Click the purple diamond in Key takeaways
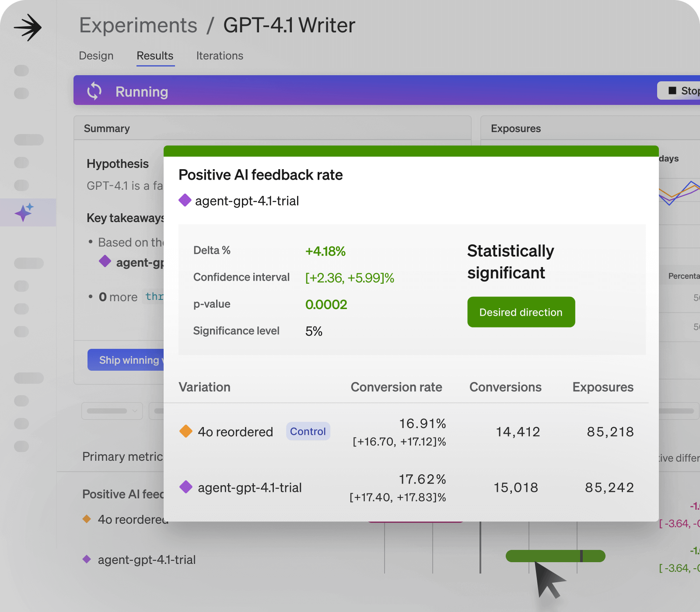The image size is (700, 612). (x=105, y=261)
